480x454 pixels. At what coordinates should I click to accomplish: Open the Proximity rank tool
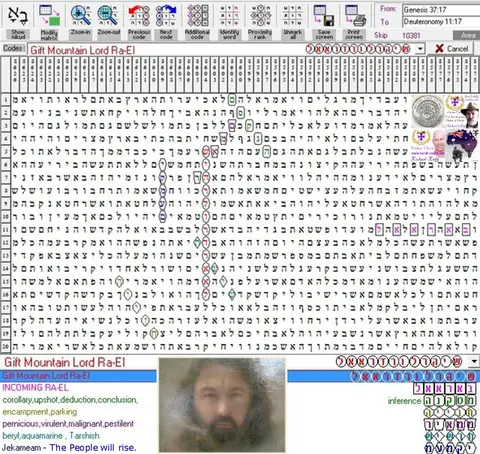pos(261,15)
